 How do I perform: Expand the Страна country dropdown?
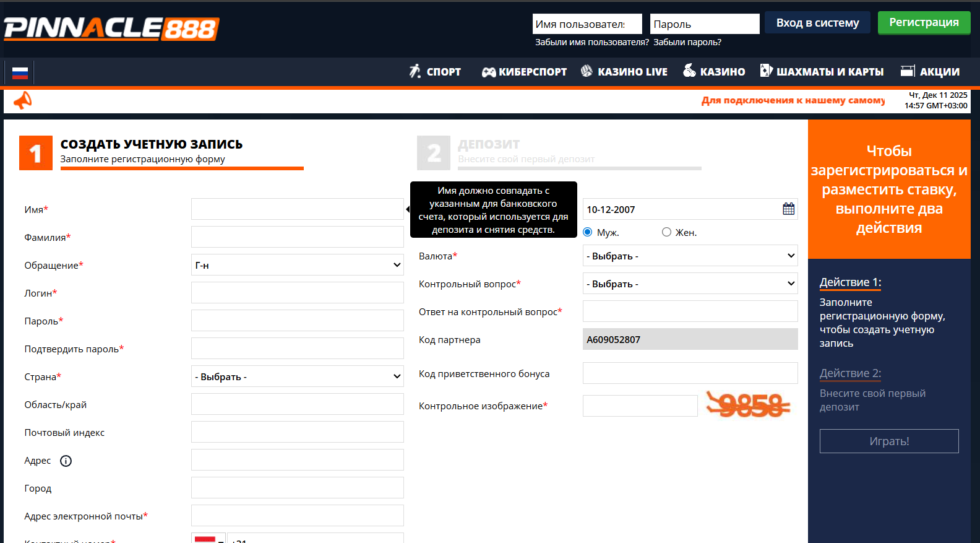pyautogui.click(x=297, y=376)
